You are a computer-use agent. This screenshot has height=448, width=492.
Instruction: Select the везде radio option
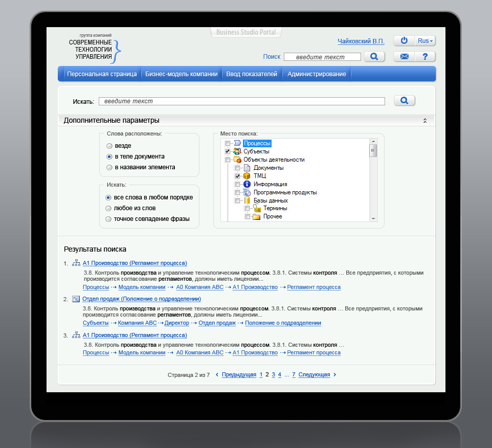coord(109,146)
